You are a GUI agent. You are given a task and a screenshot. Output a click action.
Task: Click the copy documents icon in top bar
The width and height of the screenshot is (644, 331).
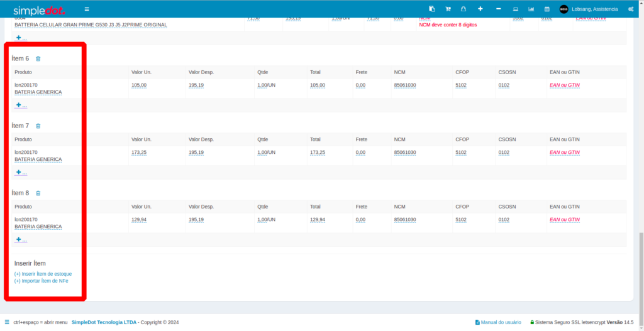click(432, 9)
